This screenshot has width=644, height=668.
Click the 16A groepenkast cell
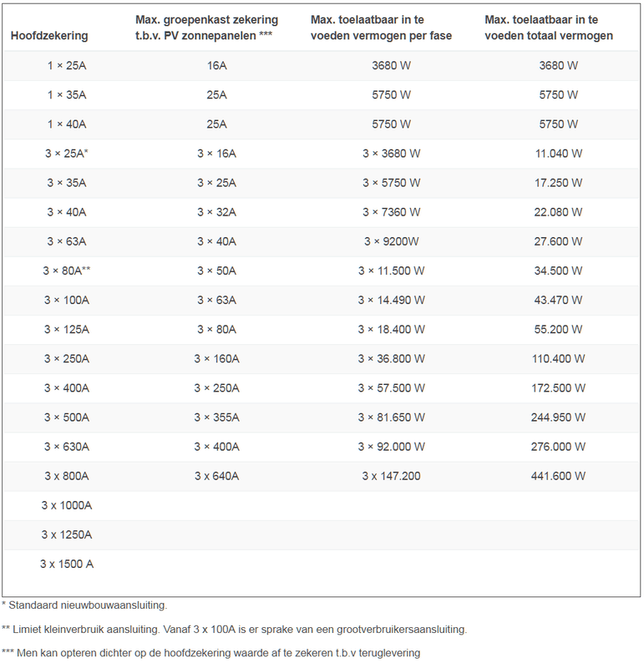pyautogui.click(x=216, y=66)
